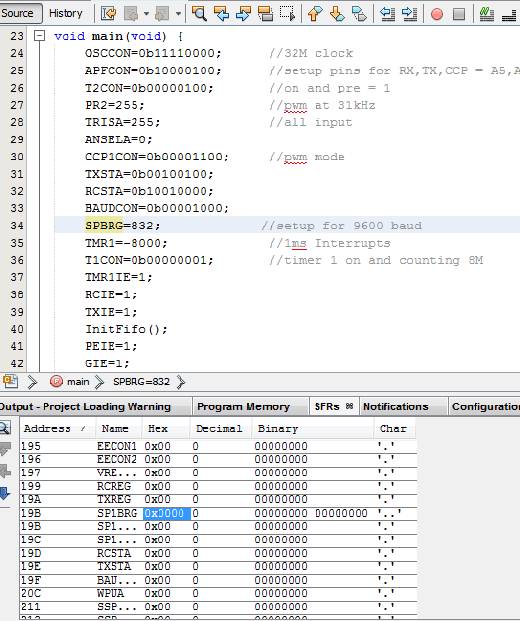Click the InitFifo() call on line 40

tap(126, 329)
